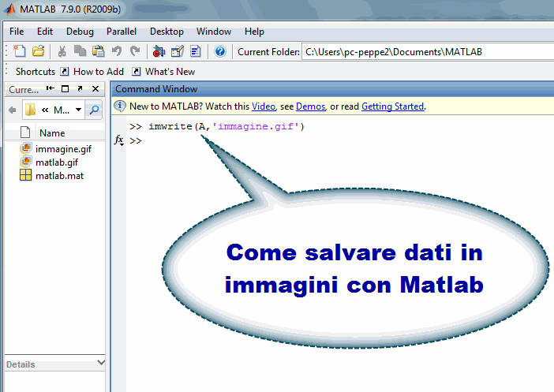The width and height of the screenshot is (554, 392).
Task: Click the Cut scissors icon
Action: (x=62, y=51)
